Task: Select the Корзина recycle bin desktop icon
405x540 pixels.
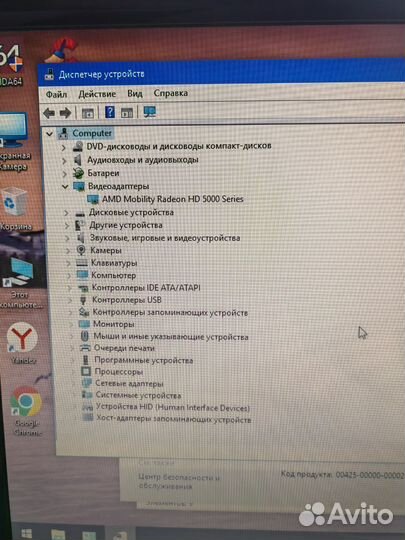Action: tap(15, 209)
